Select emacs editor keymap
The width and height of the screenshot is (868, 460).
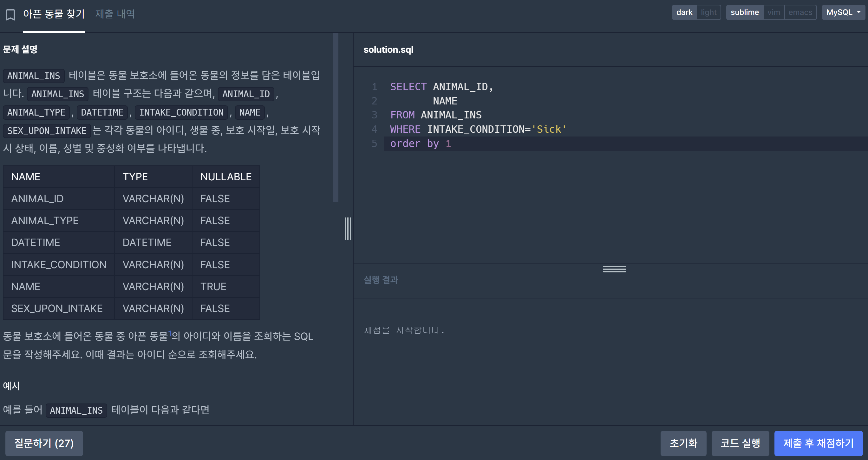800,12
